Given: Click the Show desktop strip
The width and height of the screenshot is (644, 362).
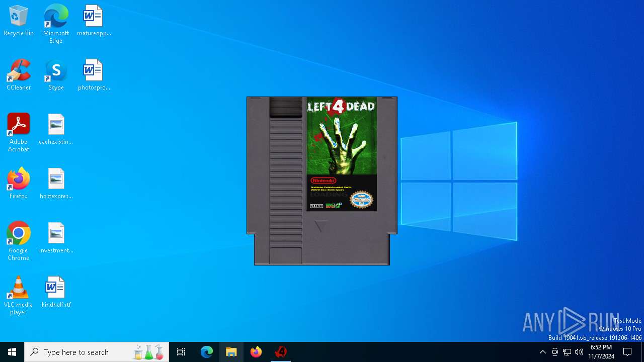Looking at the screenshot, I should (x=642, y=352).
